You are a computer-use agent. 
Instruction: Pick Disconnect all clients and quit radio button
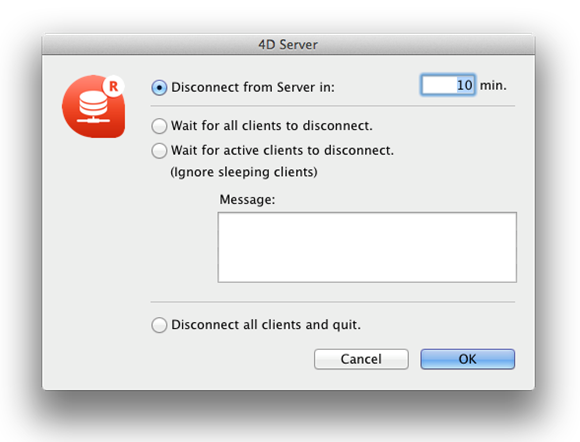click(159, 325)
